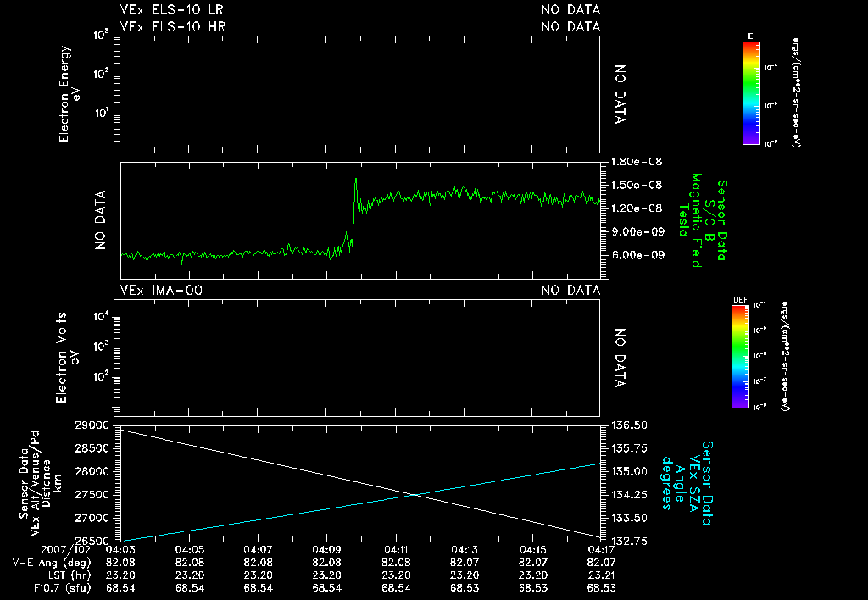The image size is (868, 600).
Task: Click the units label beside DEF color bar
Action: coord(784,357)
